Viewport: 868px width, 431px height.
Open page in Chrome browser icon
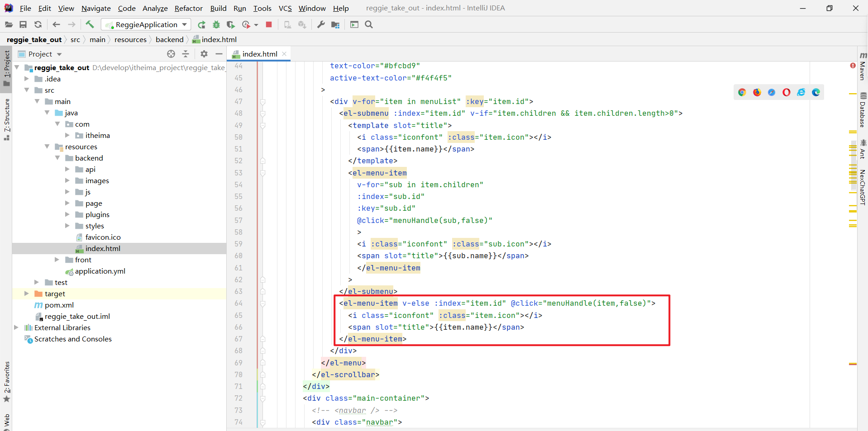(742, 92)
